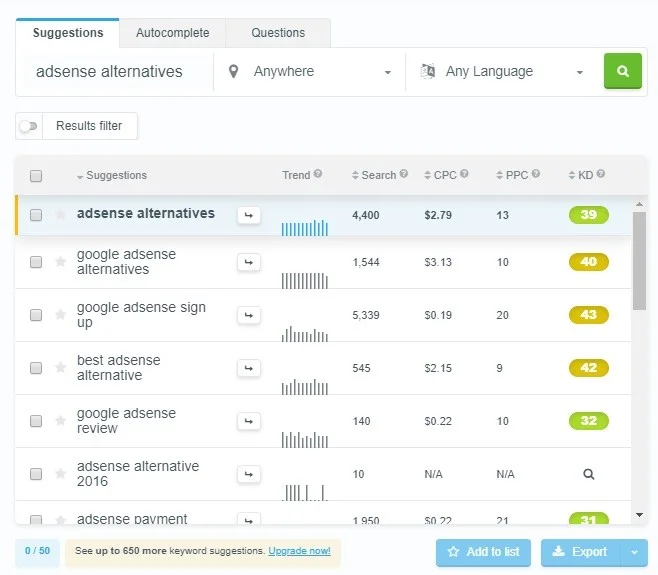Click the CPC column help icon
This screenshot has height=575, width=658.
click(464, 173)
